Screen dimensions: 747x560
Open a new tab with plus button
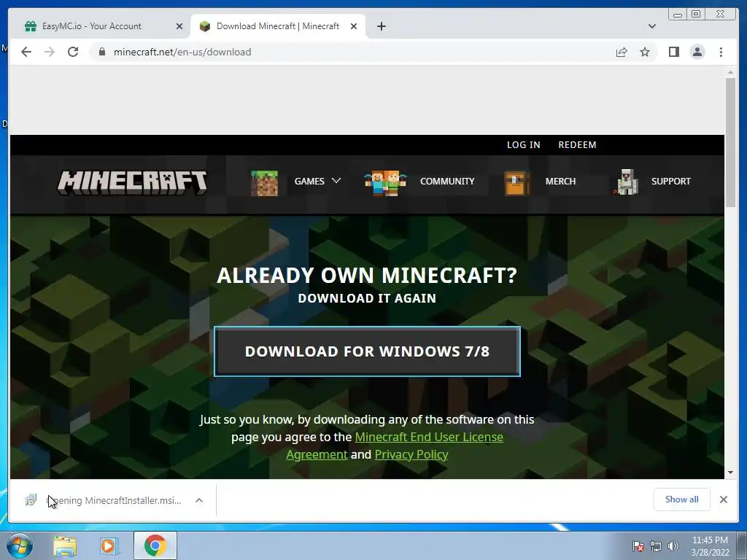pos(381,26)
